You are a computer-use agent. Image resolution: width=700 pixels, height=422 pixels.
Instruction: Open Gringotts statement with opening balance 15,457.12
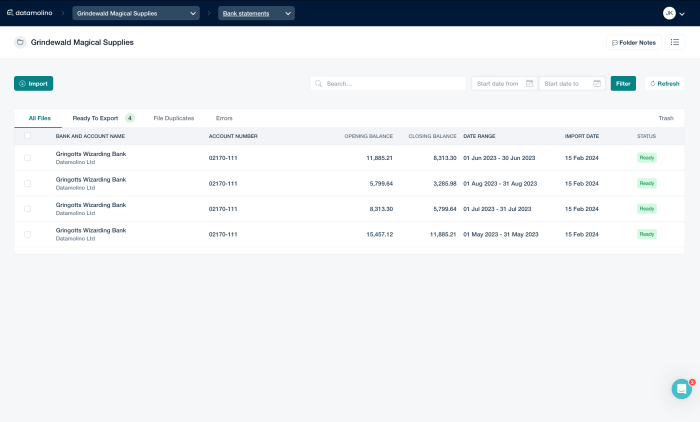click(x=349, y=234)
